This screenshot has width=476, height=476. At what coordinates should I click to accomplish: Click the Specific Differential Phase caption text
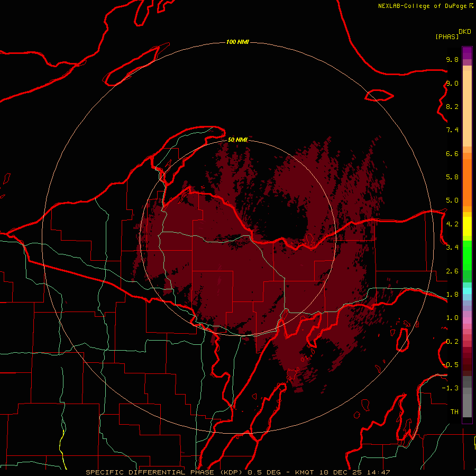coord(164,472)
